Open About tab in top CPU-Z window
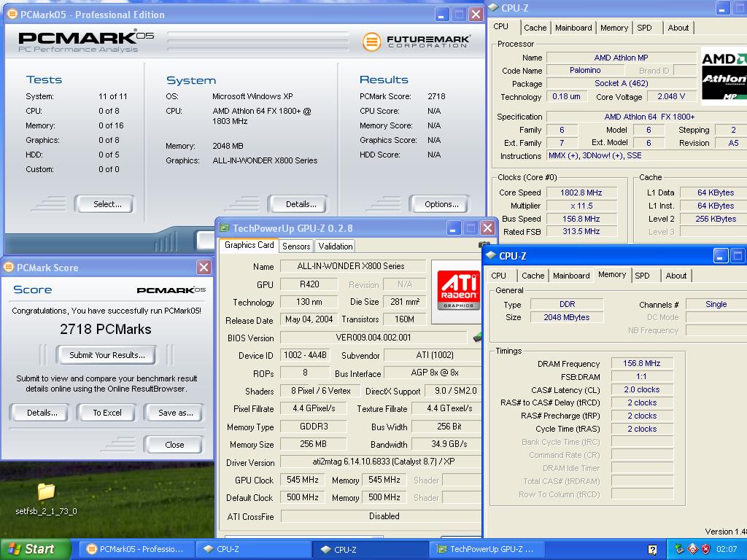 point(678,28)
